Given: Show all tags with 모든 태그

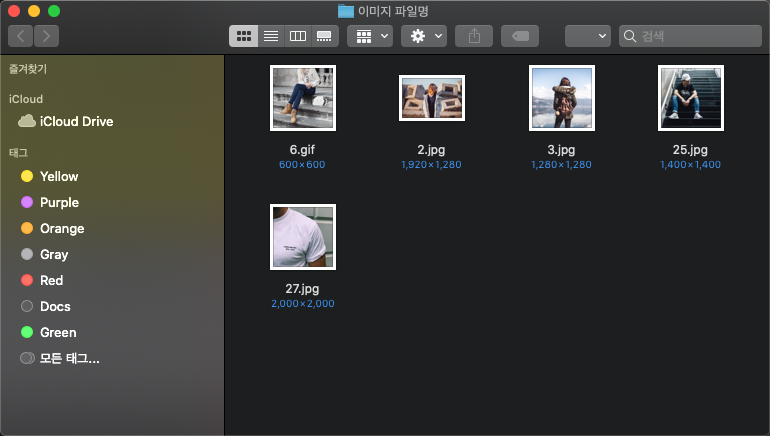Looking at the screenshot, I should pos(69,358).
